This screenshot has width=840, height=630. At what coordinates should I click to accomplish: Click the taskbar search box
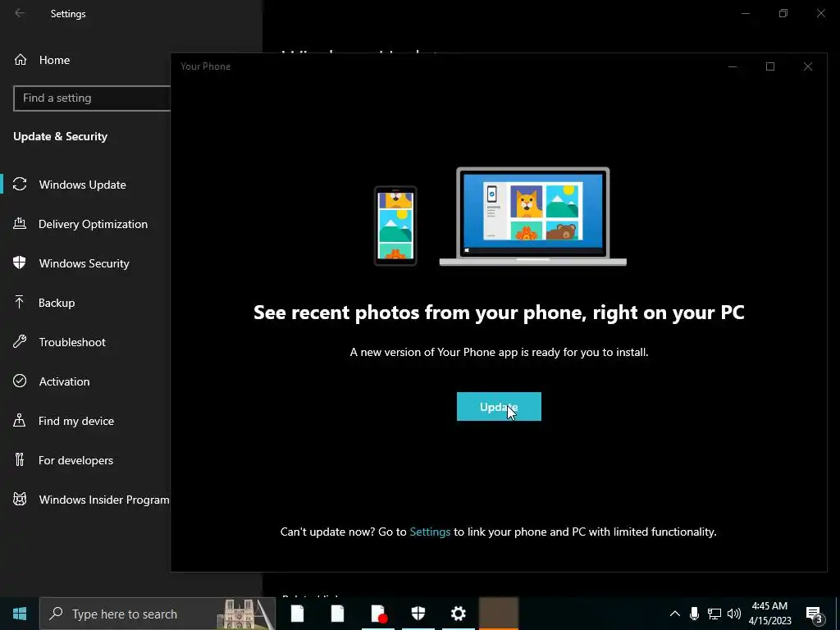click(157, 614)
